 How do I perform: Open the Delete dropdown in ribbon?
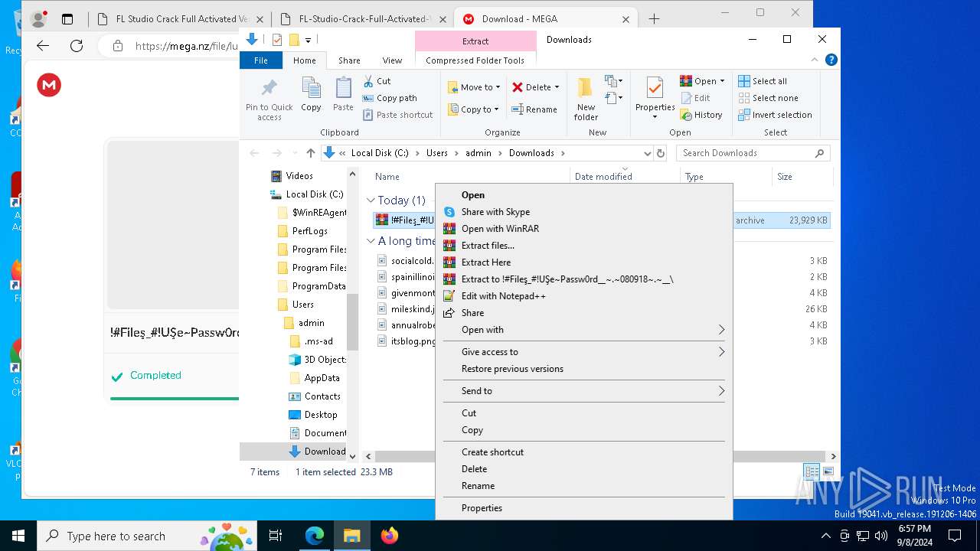[536, 87]
